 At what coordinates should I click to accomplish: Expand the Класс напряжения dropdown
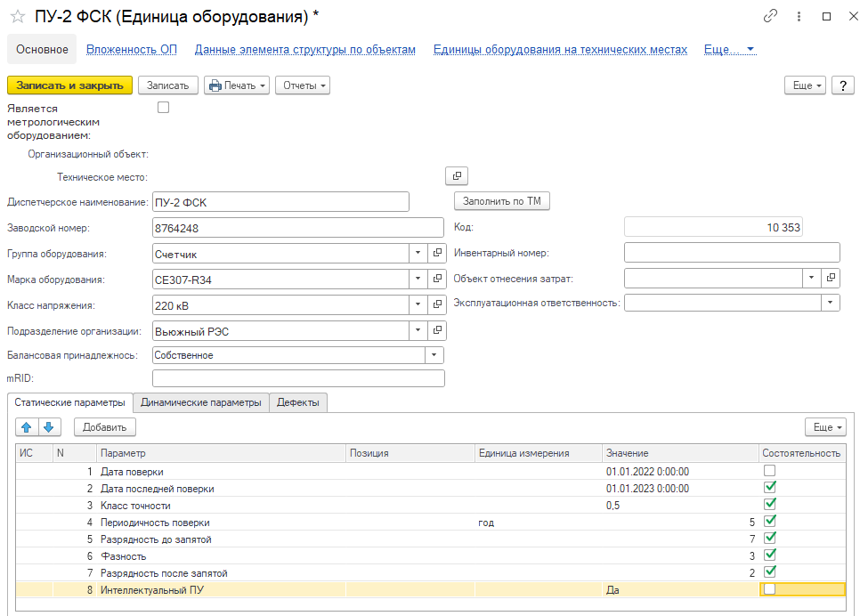tap(418, 305)
